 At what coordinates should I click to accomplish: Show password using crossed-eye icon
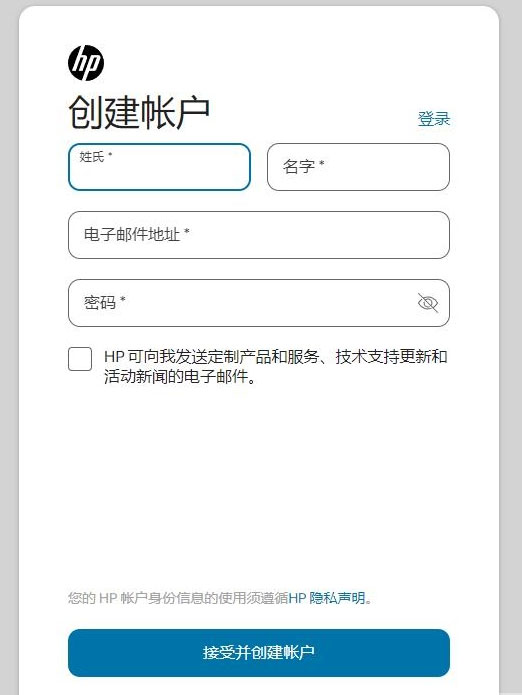pos(428,303)
